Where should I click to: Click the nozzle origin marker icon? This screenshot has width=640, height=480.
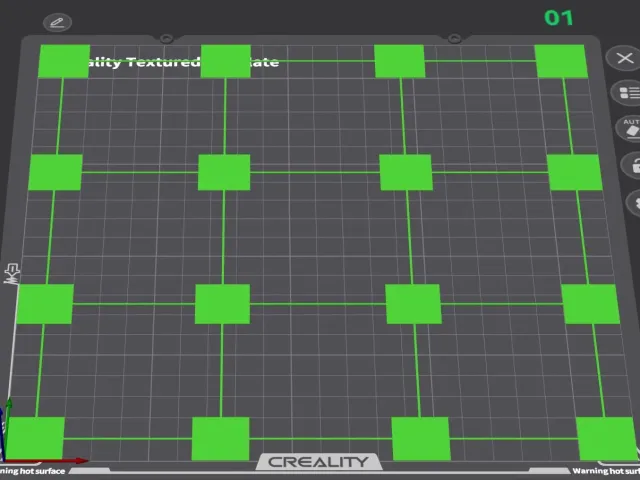point(12,274)
